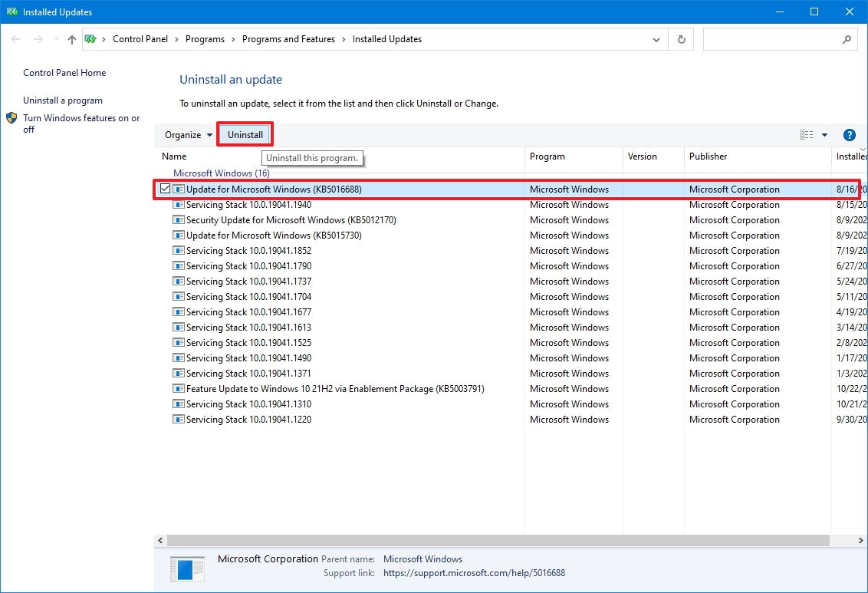Screen dimensions: 868x593
Task: Open the Organize dropdown menu
Action: [x=188, y=134]
